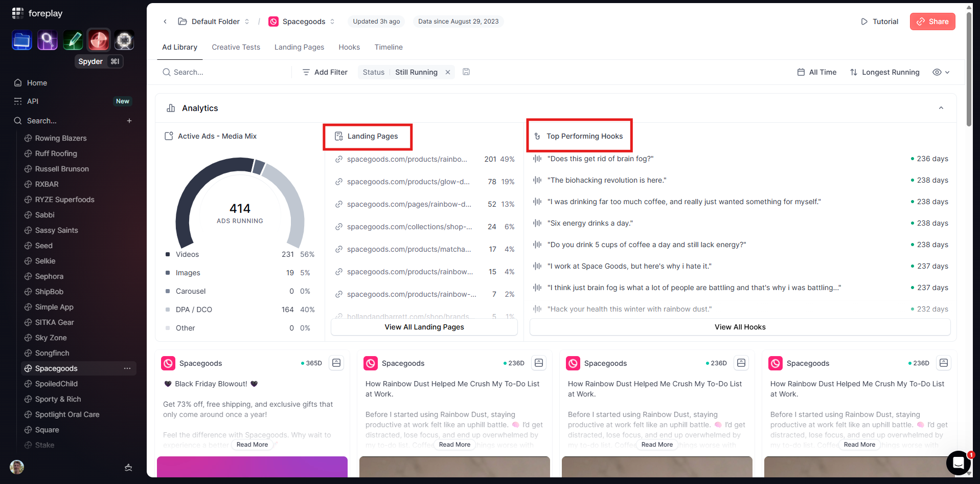Click the 414 ads running gauge arc
The image size is (980, 484).
coord(240,203)
